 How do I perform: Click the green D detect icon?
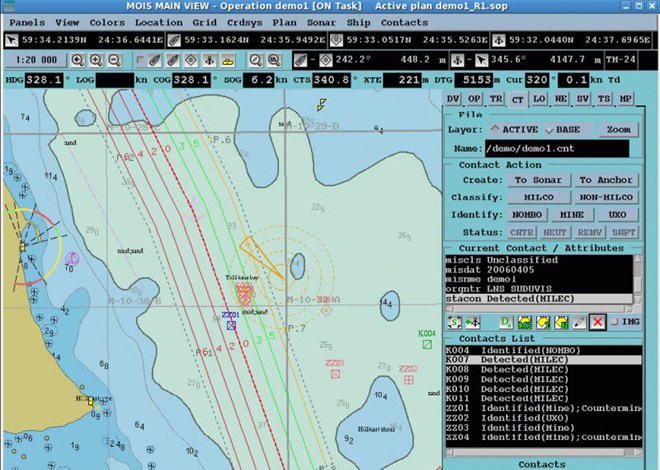(x=506, y=322)
